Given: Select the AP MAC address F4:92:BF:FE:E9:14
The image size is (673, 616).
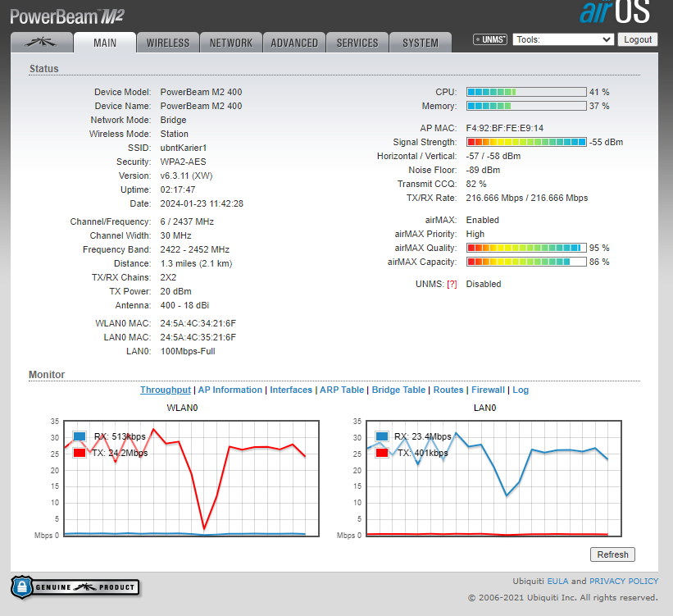Looking at the screenshot, I should point(505,128).
